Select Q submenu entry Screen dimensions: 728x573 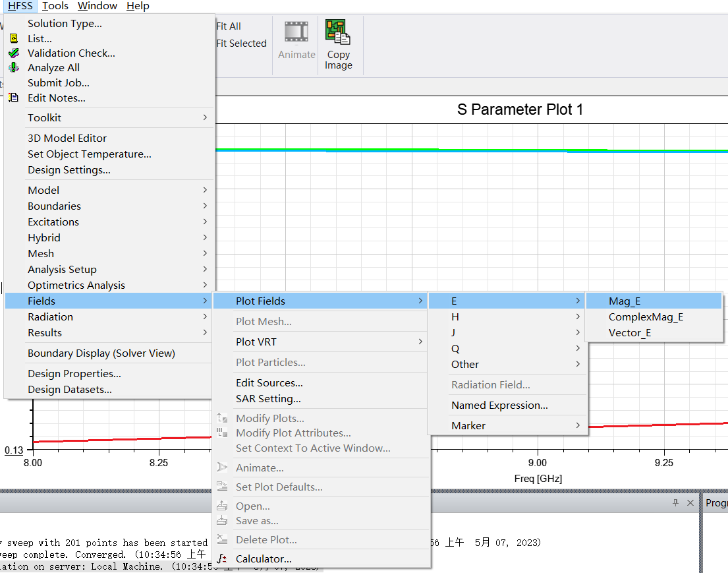pyautogui.click(x=507, y=348)
